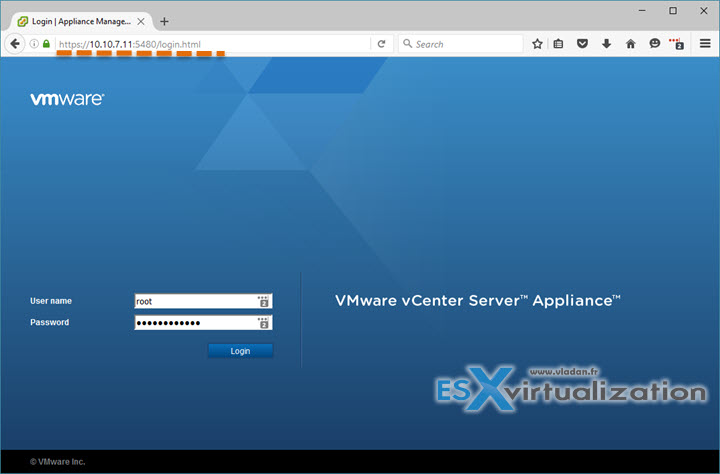Open a new tab with the plus button
This screenshot has width=720, height=474.
(x=164, y=22)
